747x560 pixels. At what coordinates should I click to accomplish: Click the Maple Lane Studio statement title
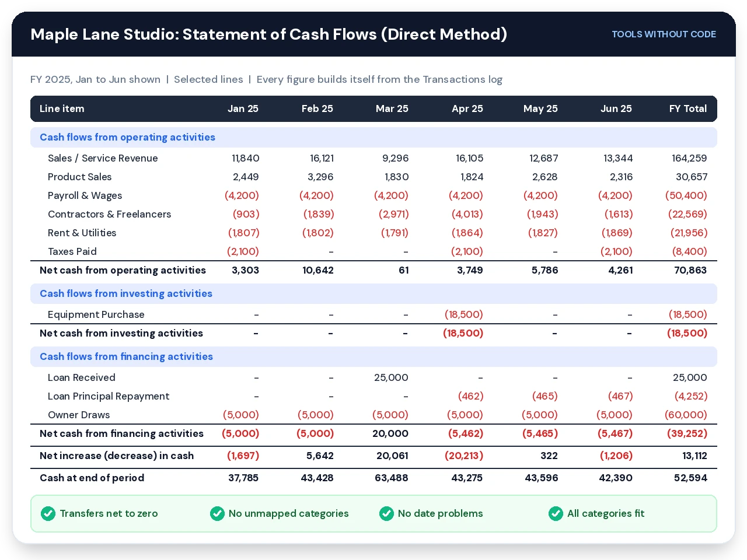[268, 34]
